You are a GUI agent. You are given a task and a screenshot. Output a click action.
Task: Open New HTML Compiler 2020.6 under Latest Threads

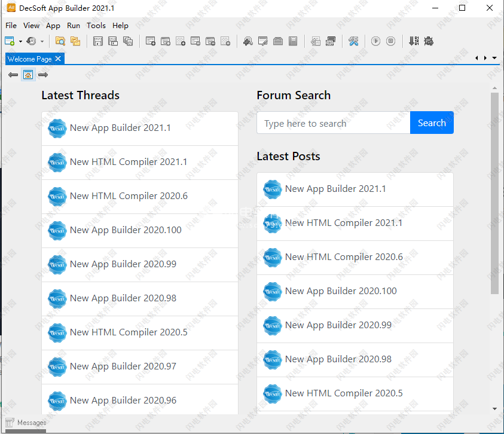pos(140,197)
